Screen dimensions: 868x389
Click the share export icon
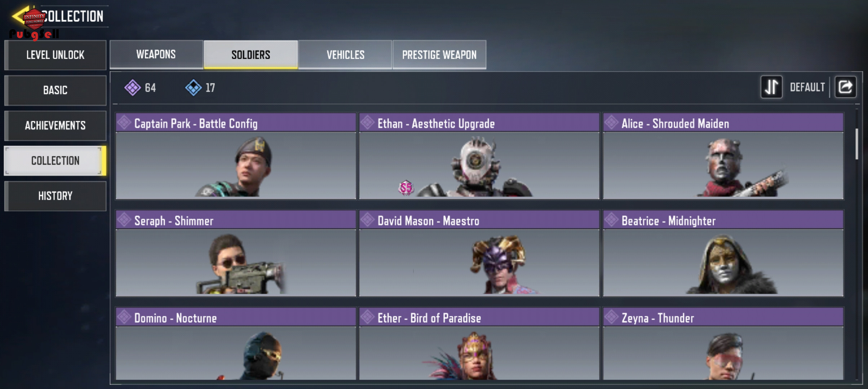[x=845, y=87]
